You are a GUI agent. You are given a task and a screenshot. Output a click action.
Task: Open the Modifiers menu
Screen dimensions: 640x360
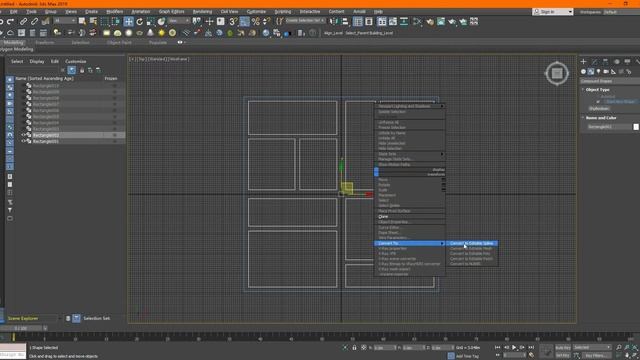pyautogui.click(x=114, y=12)
